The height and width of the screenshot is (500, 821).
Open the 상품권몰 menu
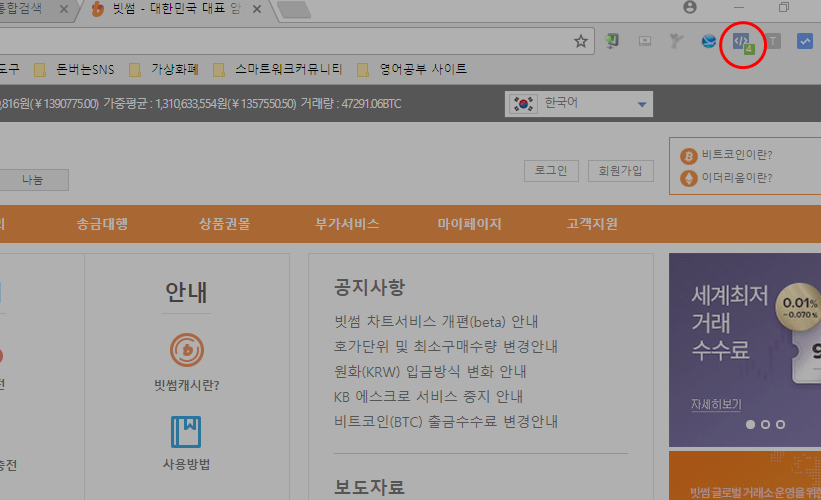[225, 224]
